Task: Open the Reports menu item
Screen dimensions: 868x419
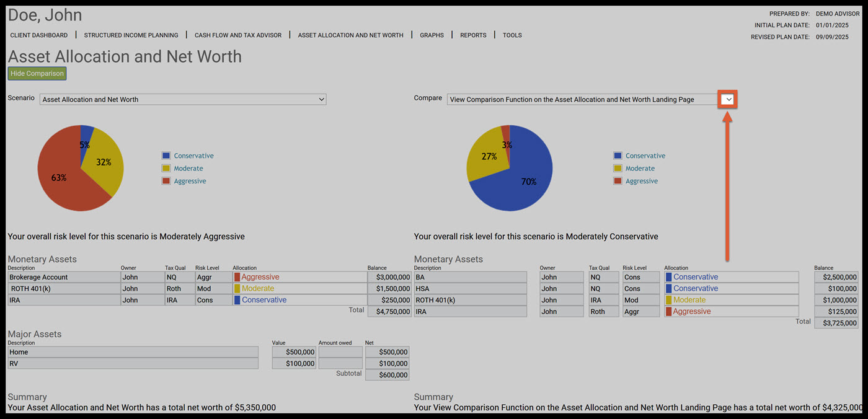Action: (x=473, y=35)
